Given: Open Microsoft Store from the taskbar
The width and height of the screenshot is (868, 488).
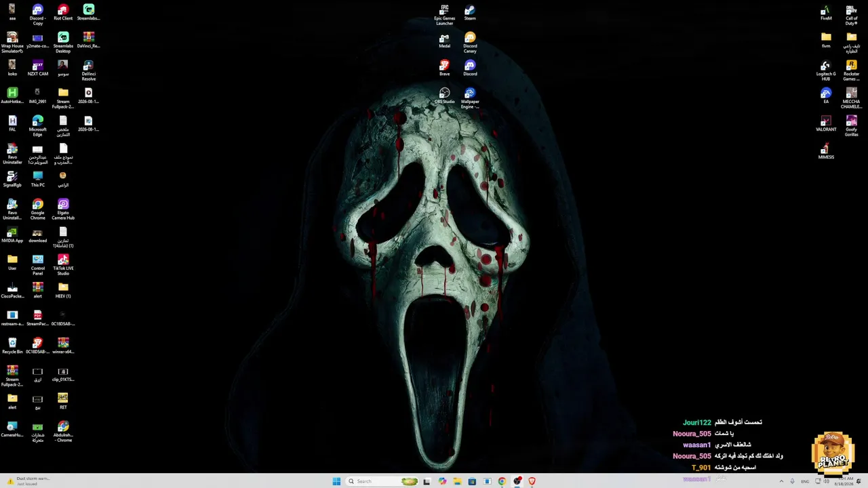Looking at the screenshot, I should click(472, 481).
